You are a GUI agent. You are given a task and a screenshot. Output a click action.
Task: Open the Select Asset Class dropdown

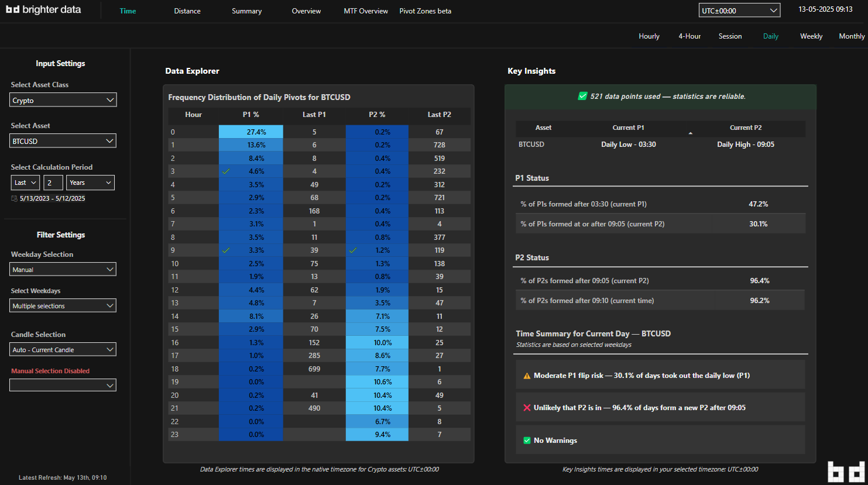pos(63,100)
